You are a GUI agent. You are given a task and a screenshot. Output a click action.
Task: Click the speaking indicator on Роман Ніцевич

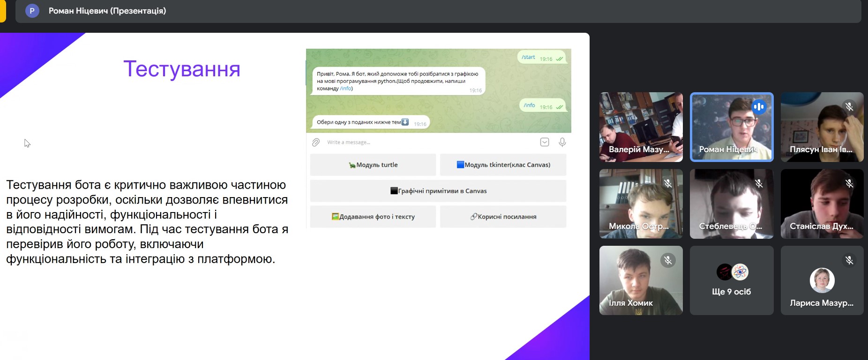[759, 107]
